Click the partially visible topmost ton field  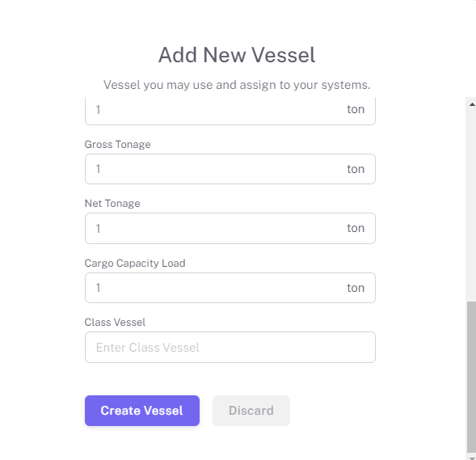point(230,111)
